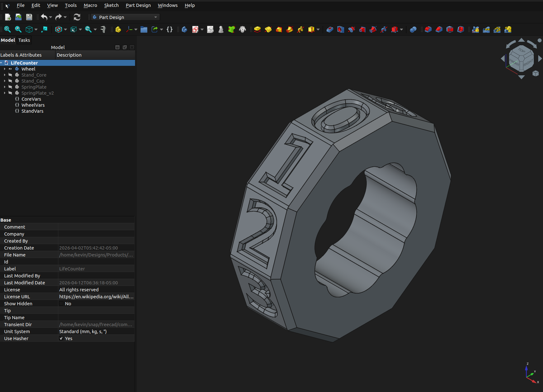Open the draw style dropdown arrow
This screenshot has width=543, height=392.
point(65,29)
